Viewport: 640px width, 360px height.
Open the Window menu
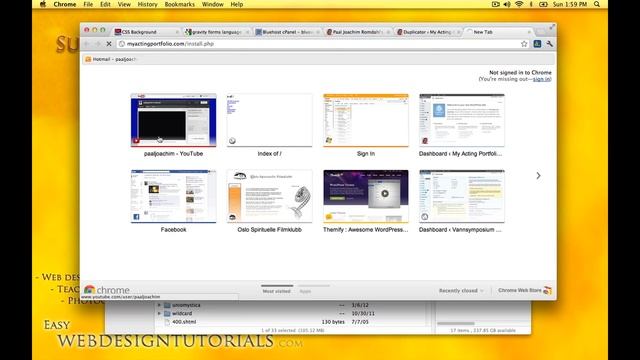213,4
